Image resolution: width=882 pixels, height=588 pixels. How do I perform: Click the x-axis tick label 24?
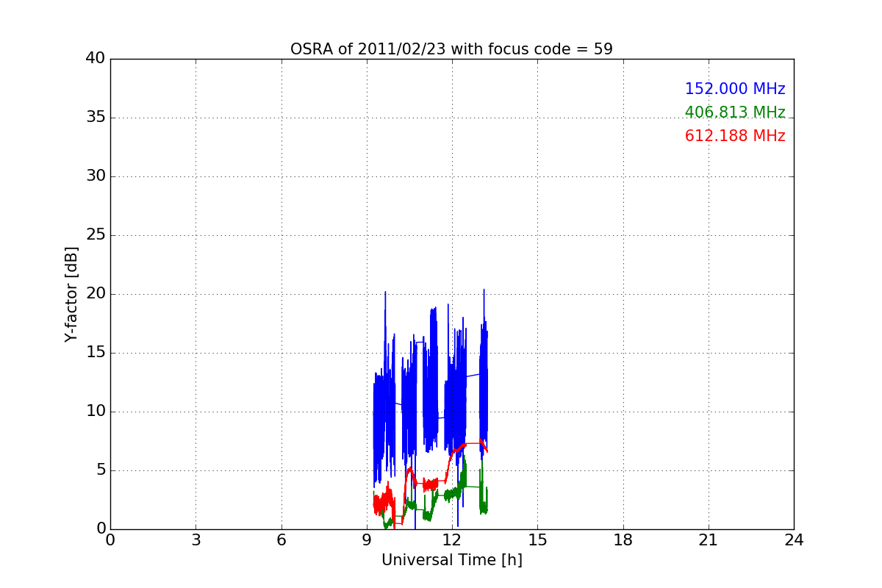[794, 540]
